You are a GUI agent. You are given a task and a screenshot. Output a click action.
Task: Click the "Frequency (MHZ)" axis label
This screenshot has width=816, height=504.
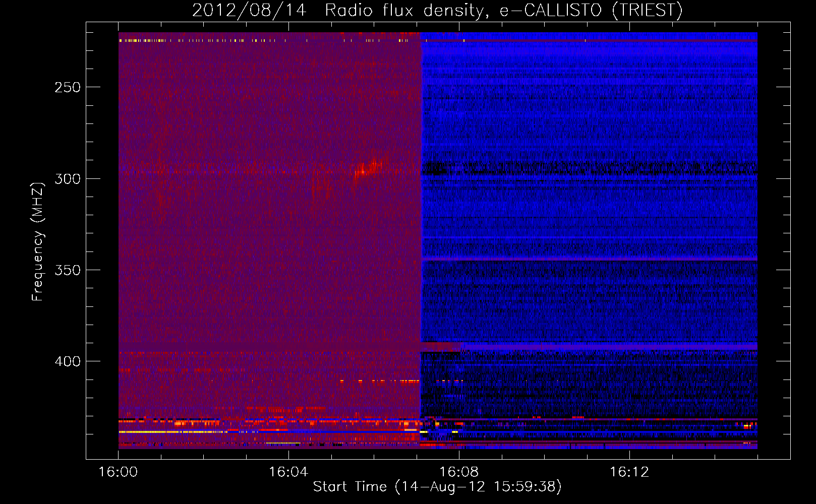click(38, 242)
